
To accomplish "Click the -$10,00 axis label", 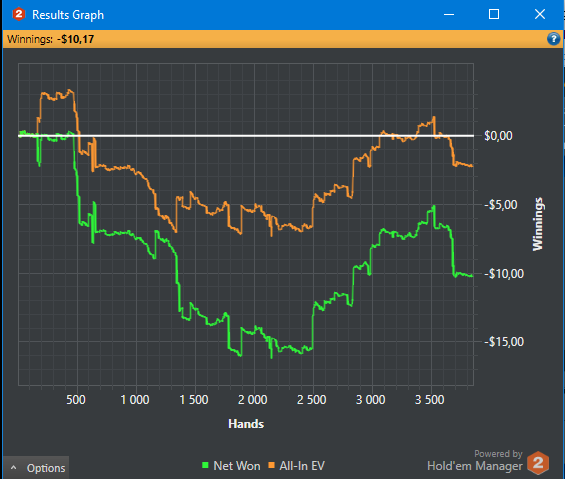I will click(x=504, y=274).
